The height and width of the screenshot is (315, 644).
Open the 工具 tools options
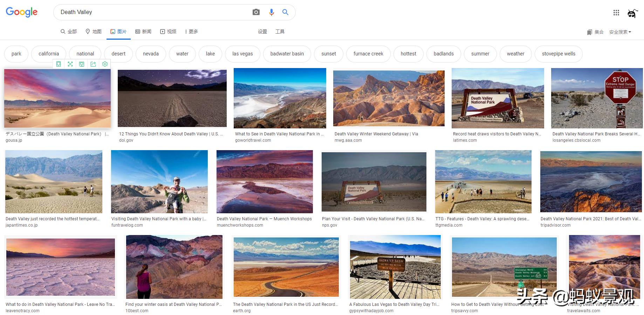click(x=280, y=32)
